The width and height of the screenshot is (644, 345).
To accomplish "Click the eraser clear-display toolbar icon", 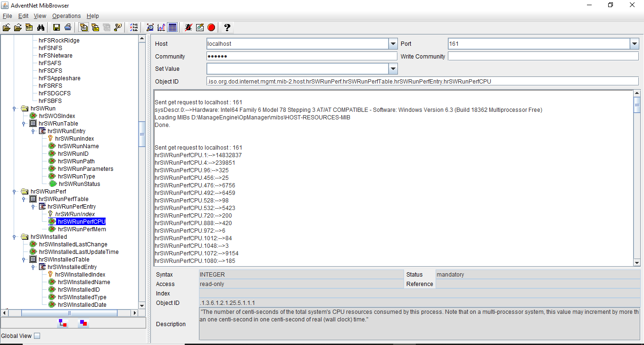I will [x=200, y=27].
